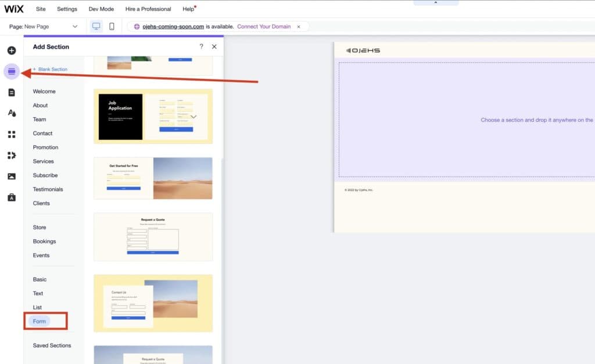Viewport: 595px width, 364px height.
Task: Open Add Section help question mark
Action: point(201,46)
